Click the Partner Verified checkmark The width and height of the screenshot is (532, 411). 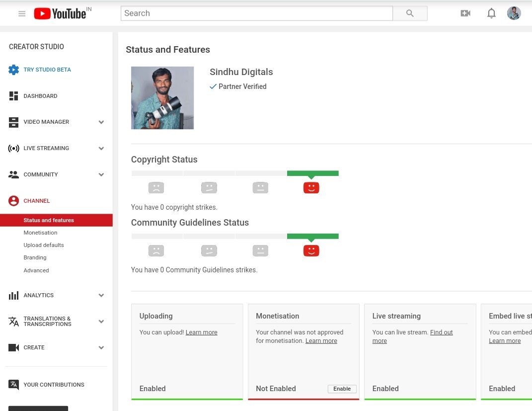[213, 86]
